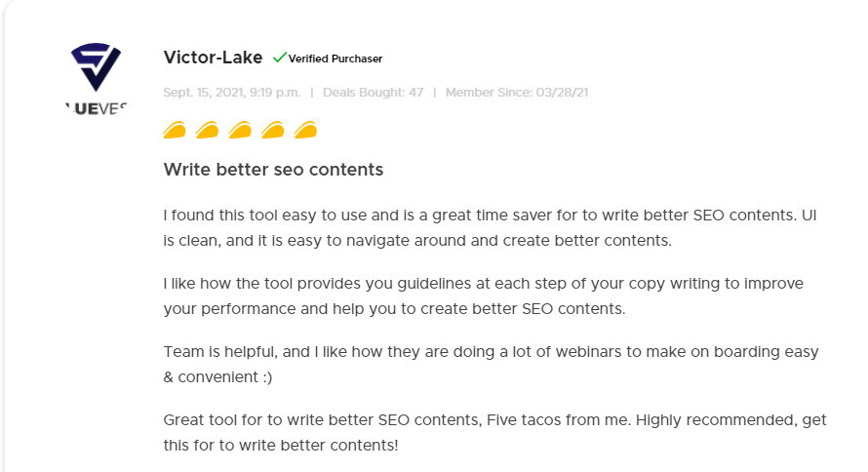
Task: Click the Deals Bought: 47 text
Action: coord(374,93)
